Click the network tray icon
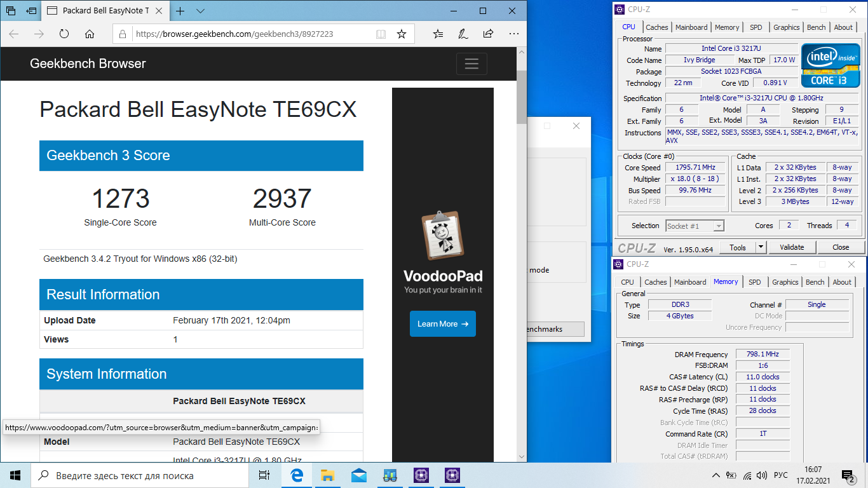Image resolution: width=868 pixels, height=488 pixels. coord(747,475)
